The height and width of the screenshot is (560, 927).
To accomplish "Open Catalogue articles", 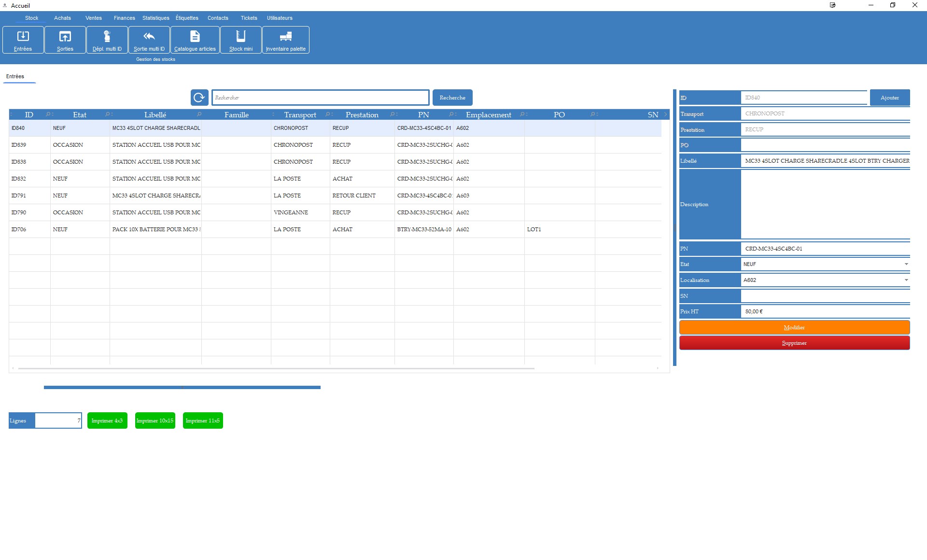I will tap(195, 40).
